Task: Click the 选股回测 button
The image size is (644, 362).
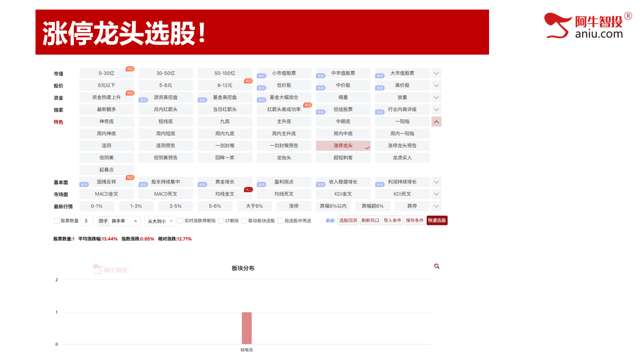Action: coord(348,220)
